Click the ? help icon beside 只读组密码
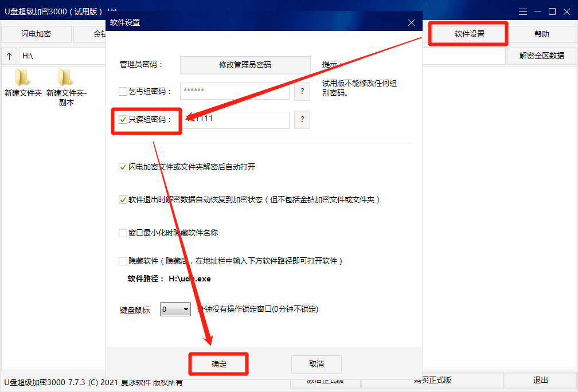Viewport: 578px width, 392px height. click(302, 119)
